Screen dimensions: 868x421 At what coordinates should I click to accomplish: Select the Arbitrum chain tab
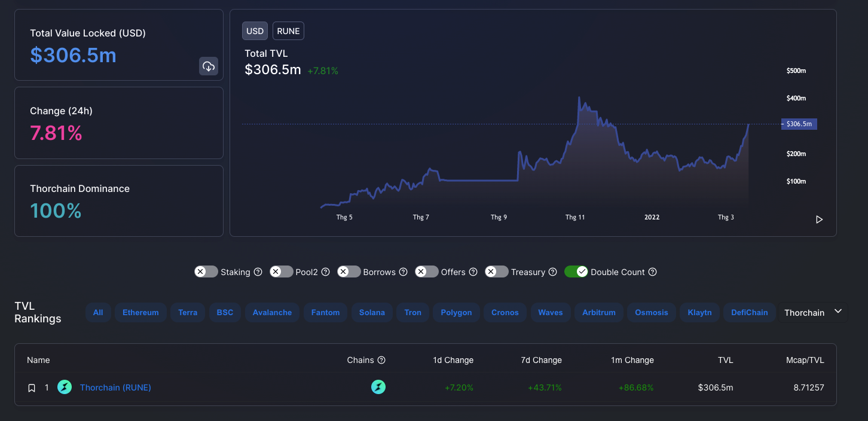coord(599,313)
